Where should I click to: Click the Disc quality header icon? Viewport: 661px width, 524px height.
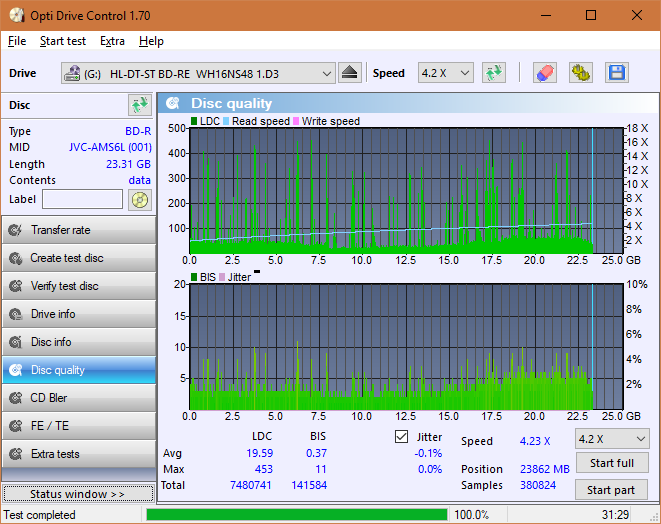click(x=173, y=103)
